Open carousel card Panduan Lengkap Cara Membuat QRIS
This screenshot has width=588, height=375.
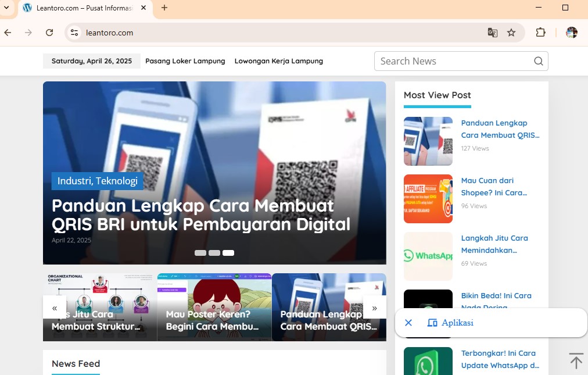tap(329, 308)
